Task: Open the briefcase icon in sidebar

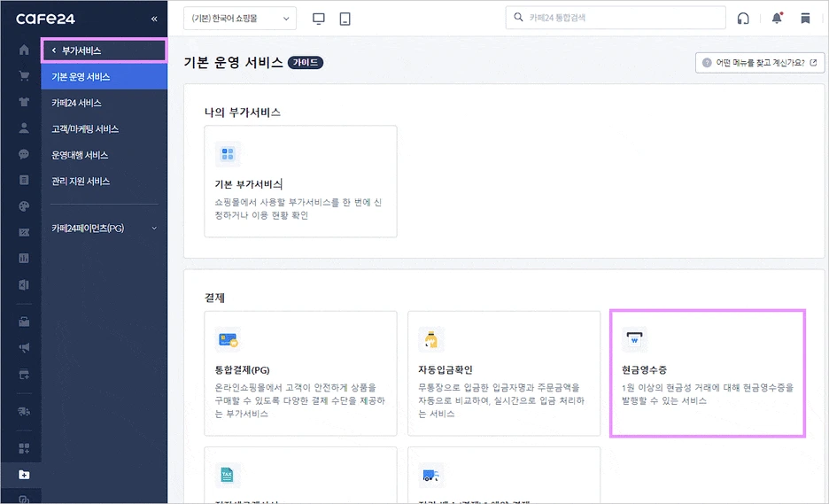Action: [24, 322]
